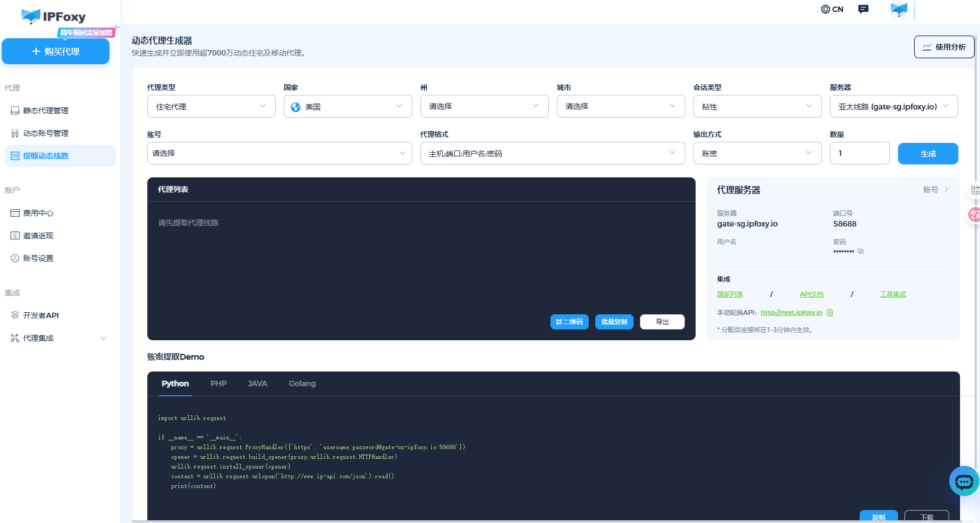
Task: Open the 代理类型 dropdown
Action: tap(211, 106)
